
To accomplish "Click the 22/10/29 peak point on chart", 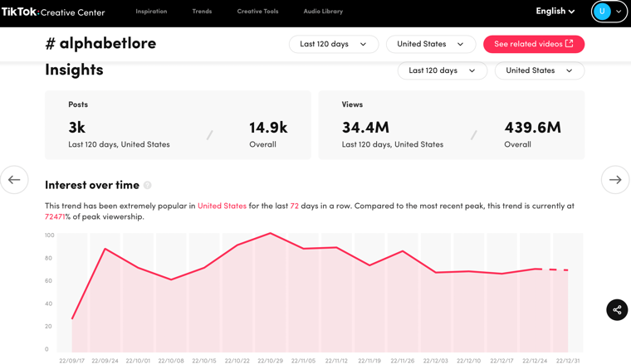I will pyautogui.click(x=271, y=233).
